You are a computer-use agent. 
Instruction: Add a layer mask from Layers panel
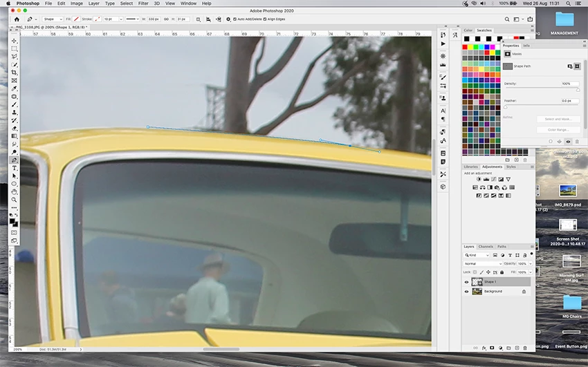[x=492, y=348]
